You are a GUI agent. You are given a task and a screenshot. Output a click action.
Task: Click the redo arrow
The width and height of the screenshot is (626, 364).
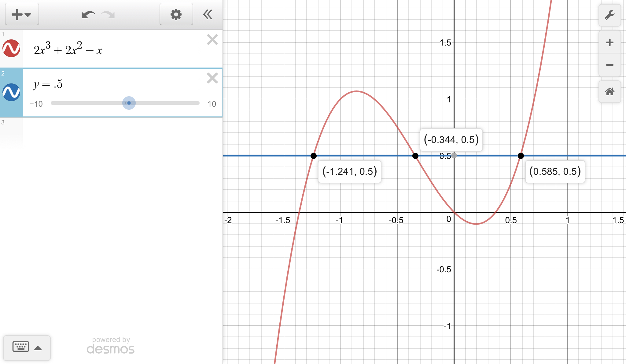coord(108,14)
